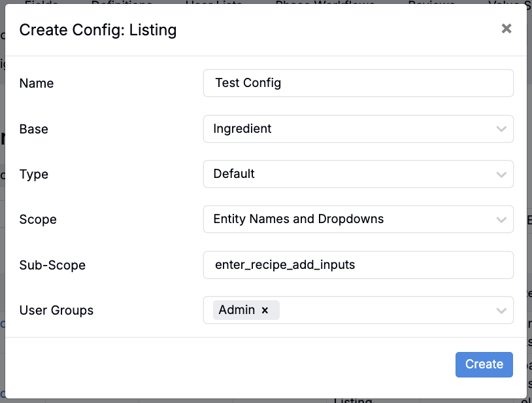This screenshot has width=532, height=403.
Task: Click the Sub-Scope text input
Action: point(358,265)
